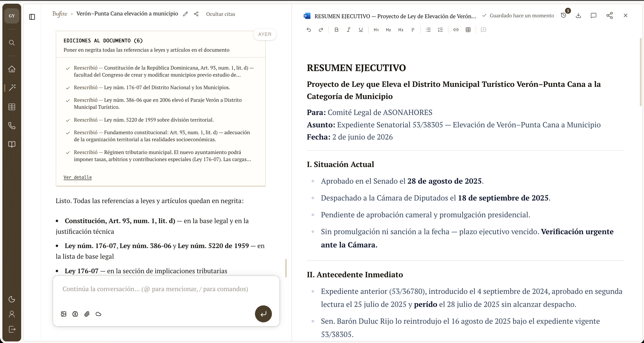
Task: Click 'Para: Comité Legal de ASONAHORES' line
Action: pos(369,113)
